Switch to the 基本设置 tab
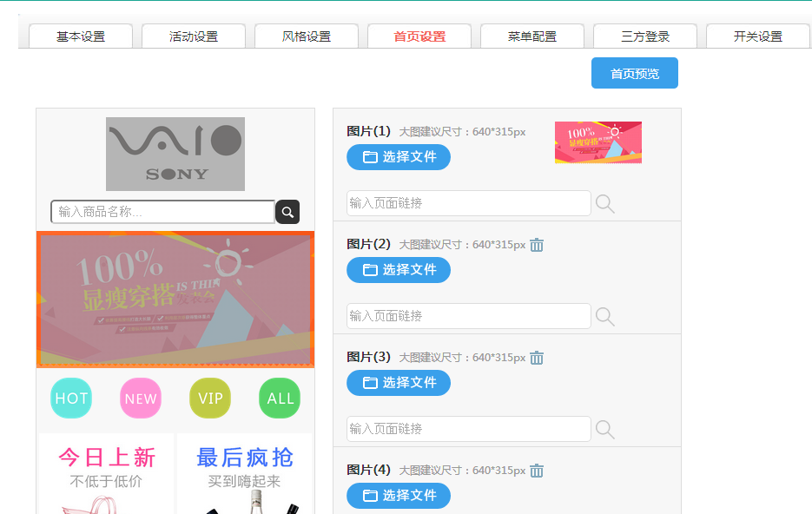 tap(81, 36)
